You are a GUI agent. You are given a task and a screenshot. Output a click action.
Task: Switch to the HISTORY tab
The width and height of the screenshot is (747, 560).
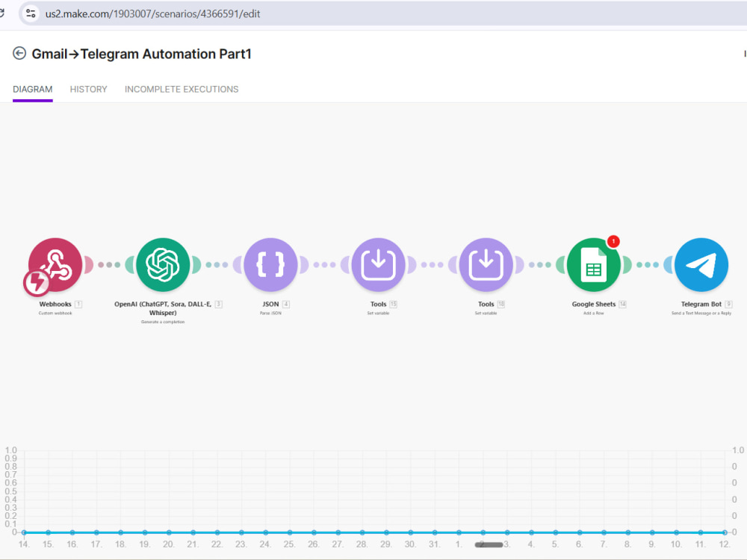pos(89,89)
